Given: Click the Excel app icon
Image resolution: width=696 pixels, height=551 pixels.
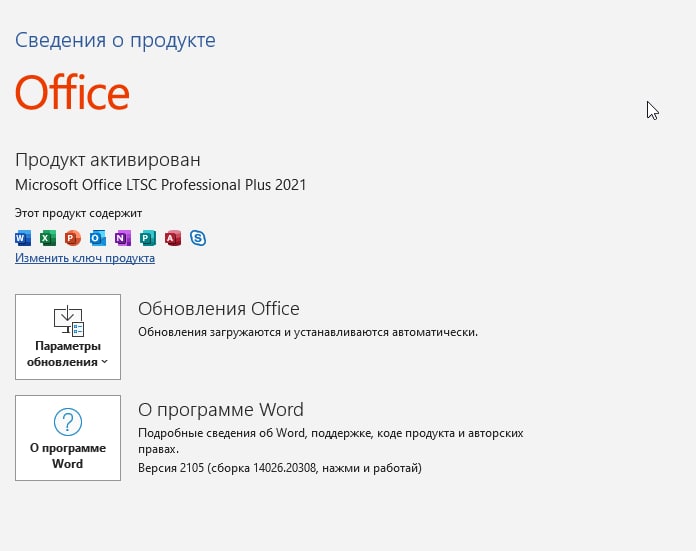Looking at the screenshot, I should point(48,238).
